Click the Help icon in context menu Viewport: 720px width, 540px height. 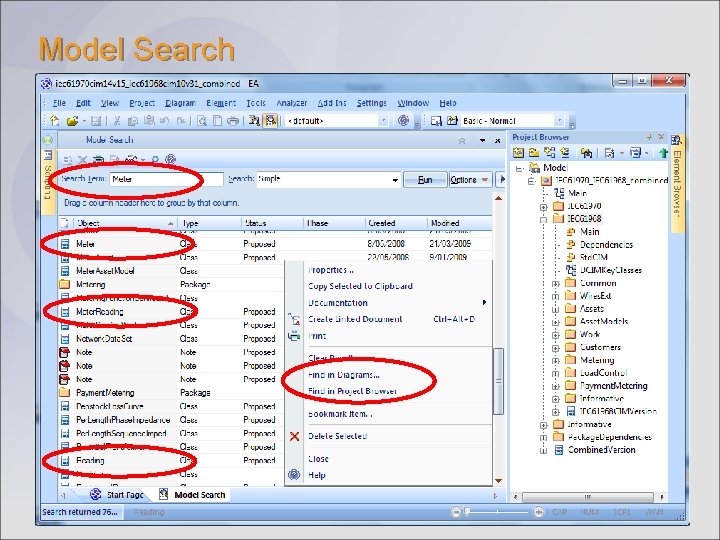point(294,474)
